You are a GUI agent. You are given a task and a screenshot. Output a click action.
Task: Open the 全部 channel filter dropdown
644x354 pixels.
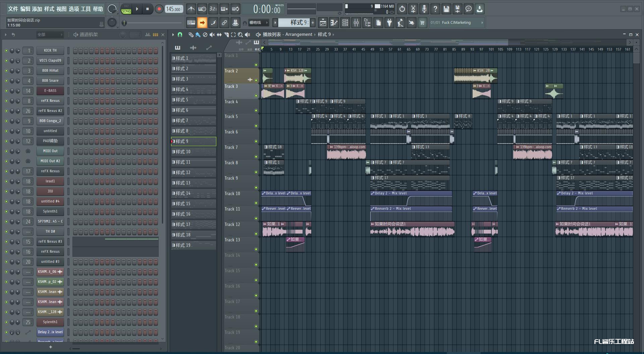(50, 35)
